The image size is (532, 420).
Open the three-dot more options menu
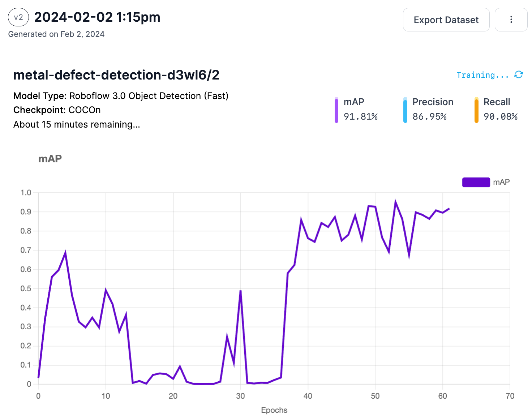(x=511, y=20)
